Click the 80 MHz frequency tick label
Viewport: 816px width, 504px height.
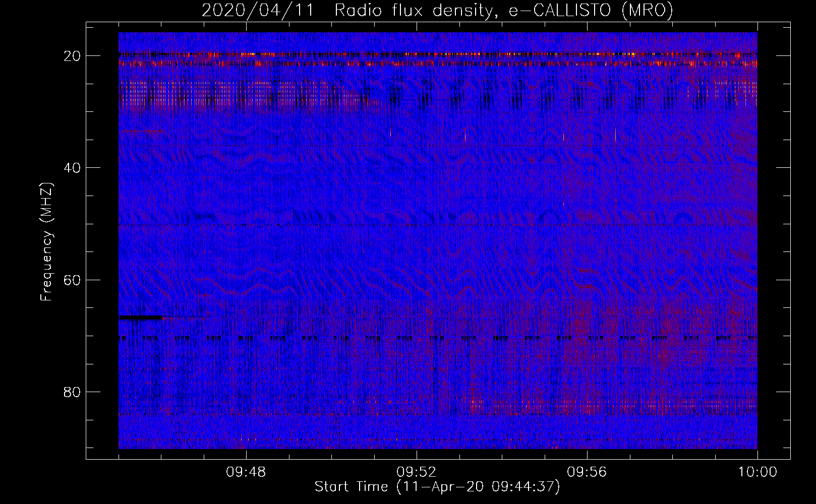click(72, 392)
